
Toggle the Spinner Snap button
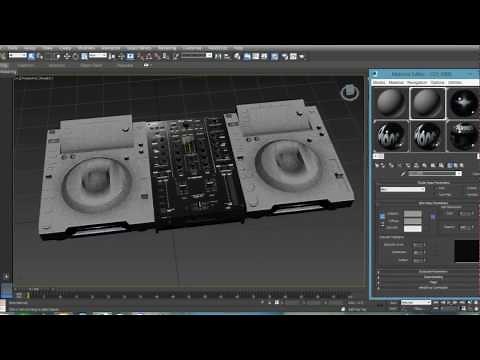[165, 56]
